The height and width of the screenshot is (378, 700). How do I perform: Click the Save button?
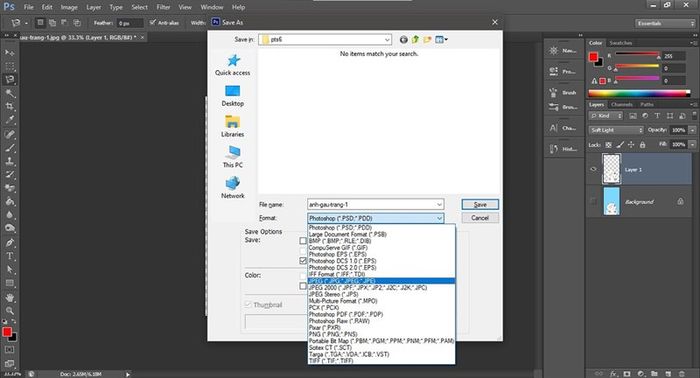[x=480, y=204]
